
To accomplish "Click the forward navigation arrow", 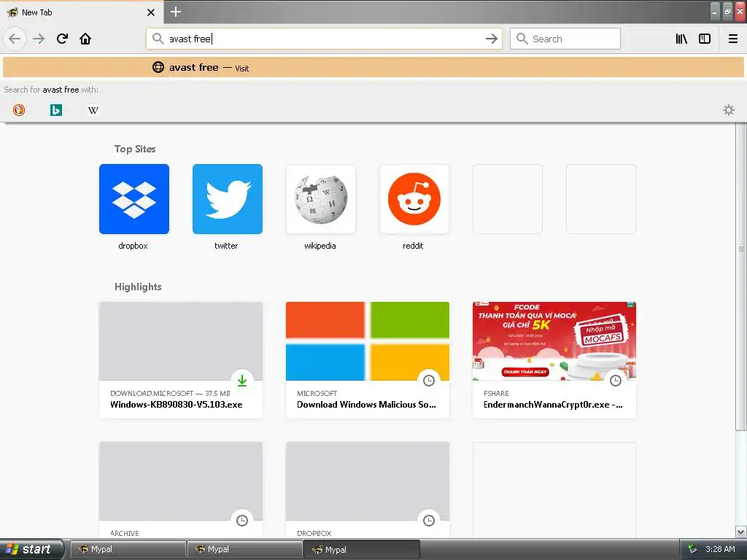I will (x=39, y=39).
